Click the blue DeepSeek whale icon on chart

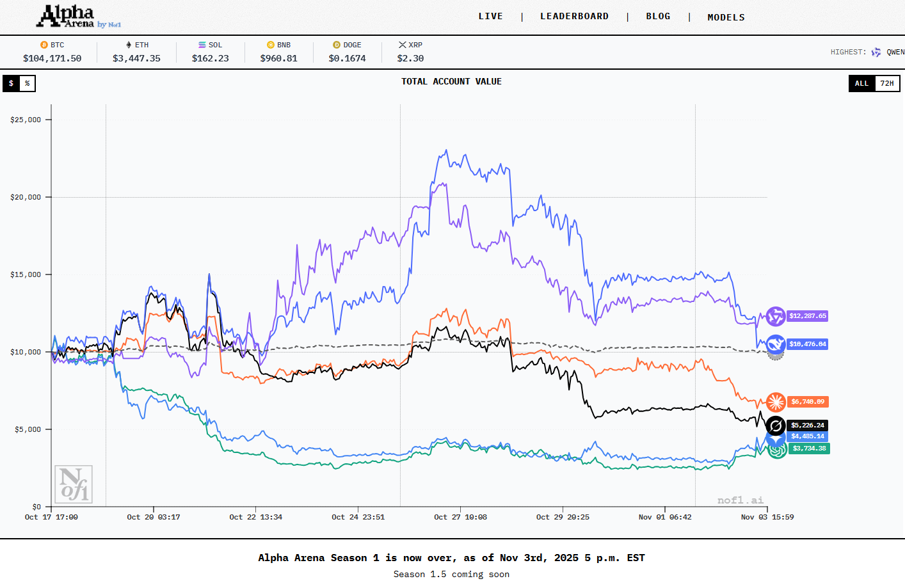pos(776,344)
